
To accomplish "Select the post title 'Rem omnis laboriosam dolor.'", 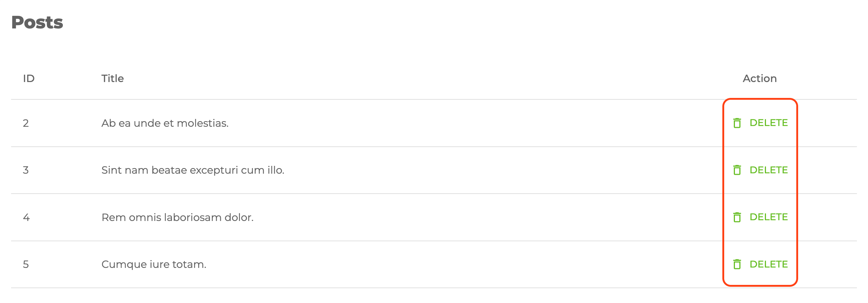I will pos(177,217).
